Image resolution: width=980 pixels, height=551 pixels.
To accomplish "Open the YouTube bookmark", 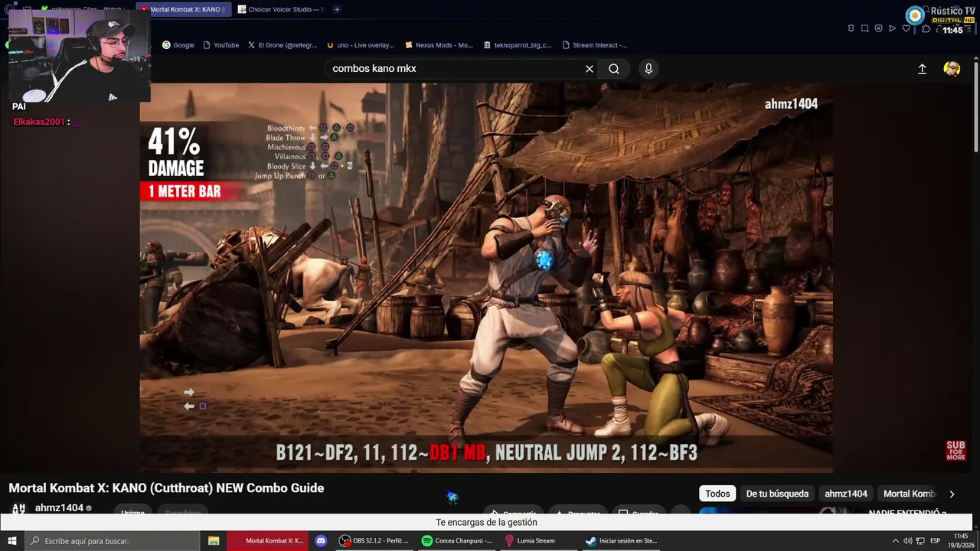I will click(x=221, y=45).
